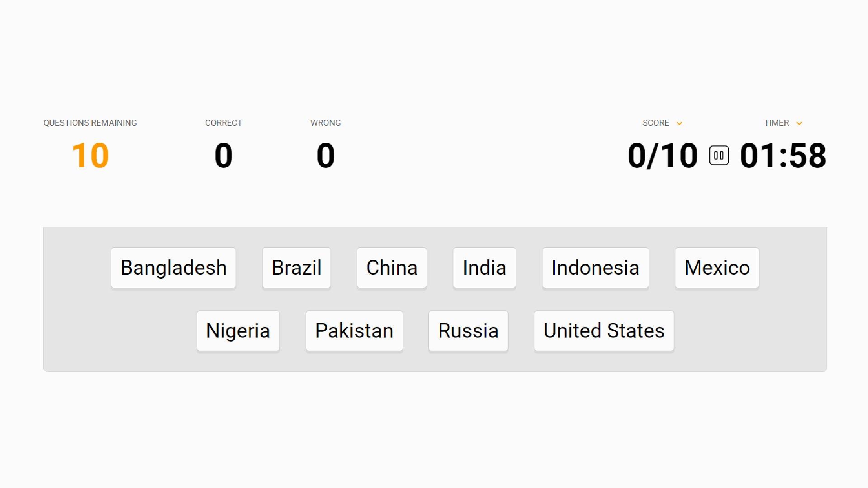Select Russia as your answer

point(468,330)
